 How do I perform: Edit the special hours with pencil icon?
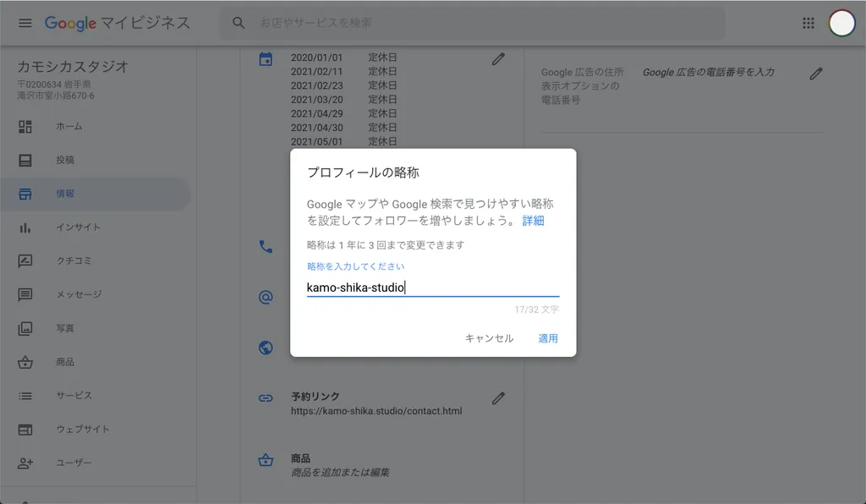[498, 58]
